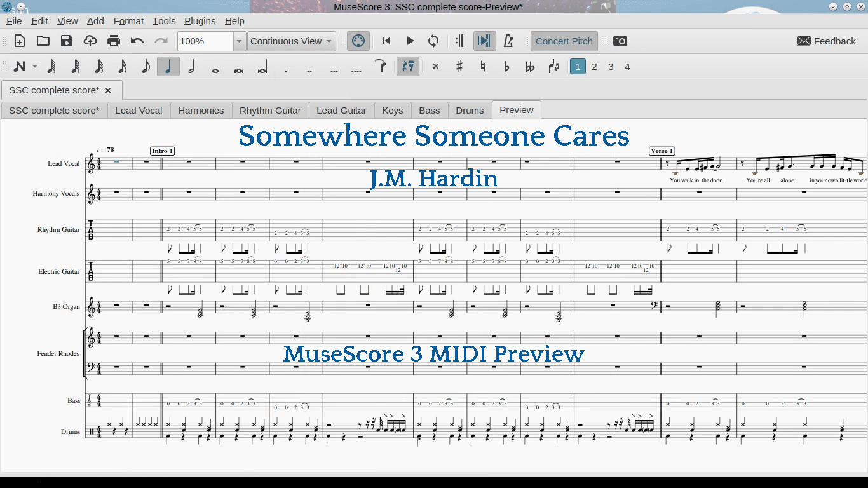Undo the last action
The height and width of the screenshot is (488, 868).
137,41
